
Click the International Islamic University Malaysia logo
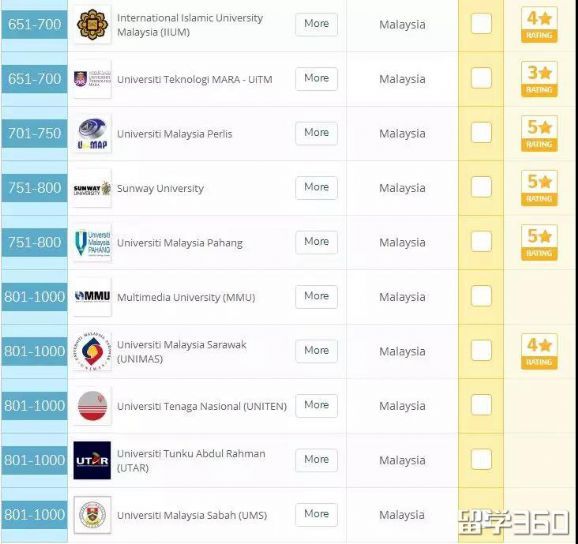coord(92,24)
